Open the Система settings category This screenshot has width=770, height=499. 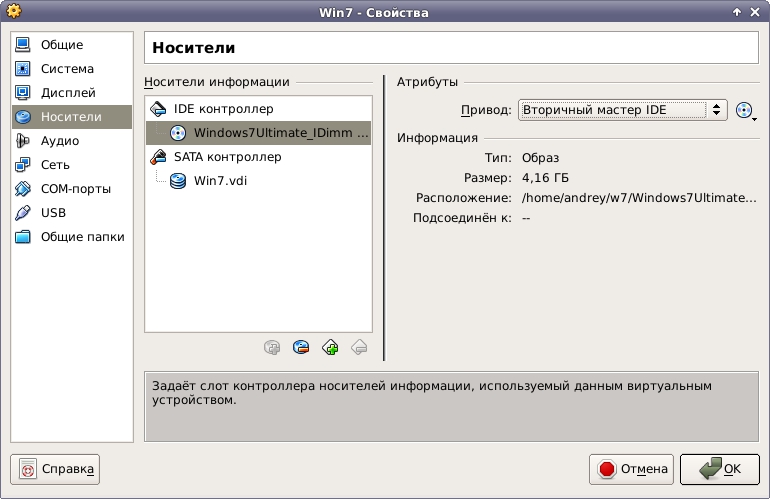click(72, 69)
